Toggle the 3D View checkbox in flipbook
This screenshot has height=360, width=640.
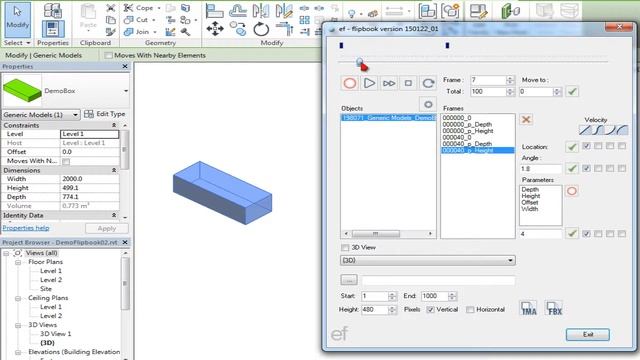pos(345,247)
